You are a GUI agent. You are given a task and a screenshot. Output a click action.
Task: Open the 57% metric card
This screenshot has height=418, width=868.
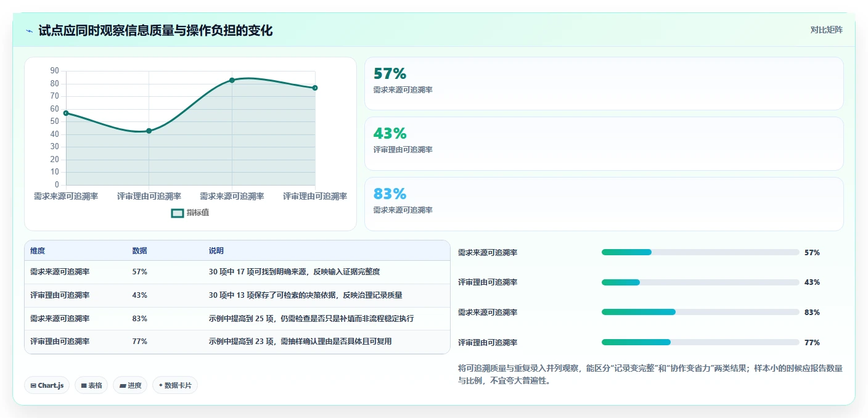point(604,84)
